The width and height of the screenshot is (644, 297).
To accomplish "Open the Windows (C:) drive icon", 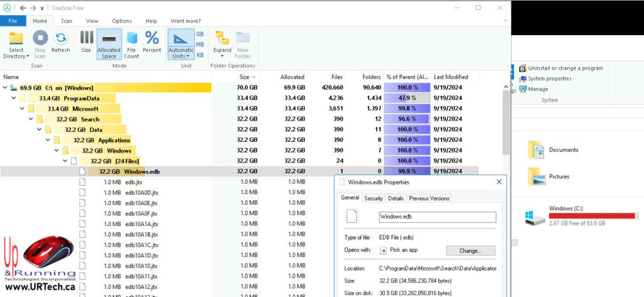I will [x=535, y=217].
